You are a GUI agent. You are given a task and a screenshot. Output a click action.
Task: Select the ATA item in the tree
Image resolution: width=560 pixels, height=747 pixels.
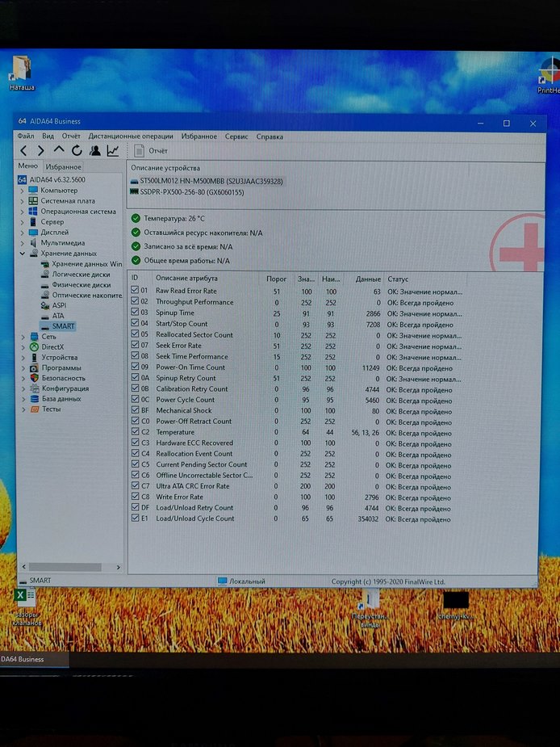coord(58,316)
